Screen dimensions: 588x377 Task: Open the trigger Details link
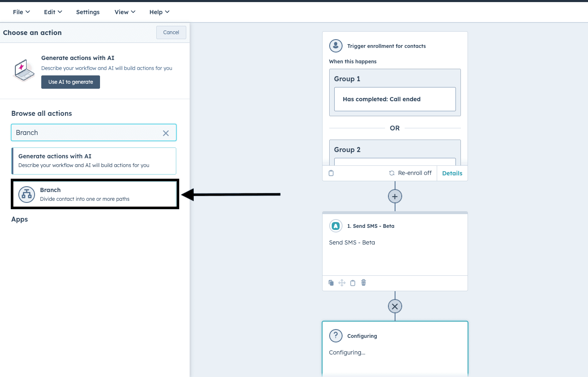pos(452,173)
